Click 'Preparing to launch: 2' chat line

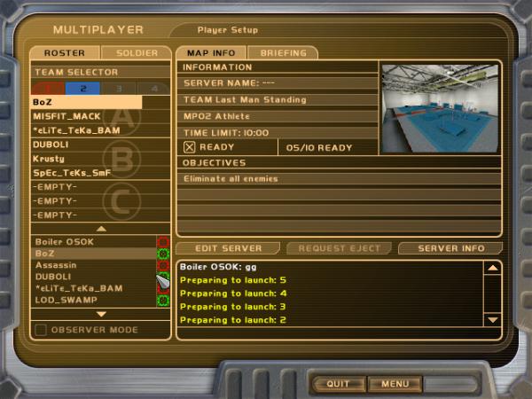click(x=232, y=320)
